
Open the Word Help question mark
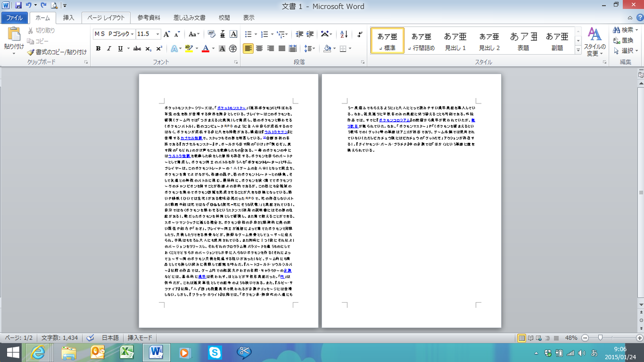coord(639,17)
